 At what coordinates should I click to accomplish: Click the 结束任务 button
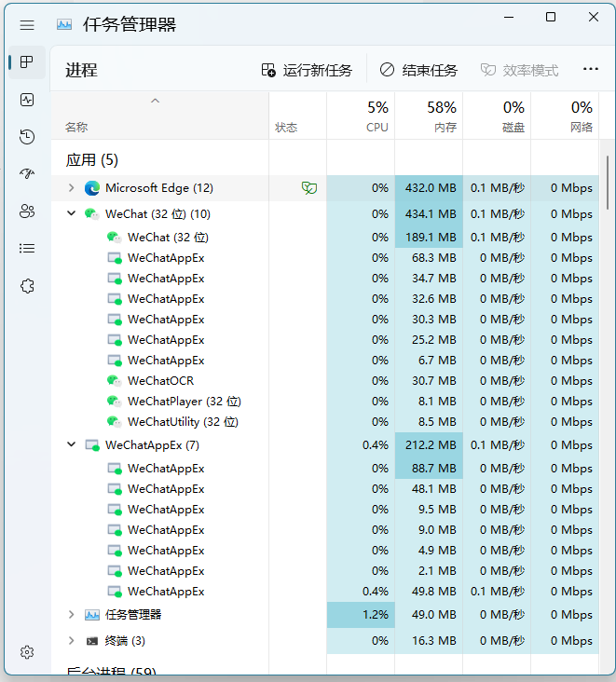pyautogui.click(x=418, y=70)
